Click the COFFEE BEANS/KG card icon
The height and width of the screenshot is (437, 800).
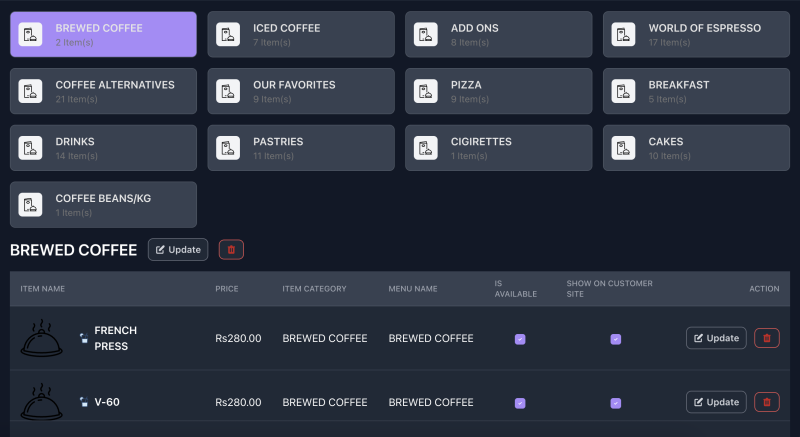30,204
